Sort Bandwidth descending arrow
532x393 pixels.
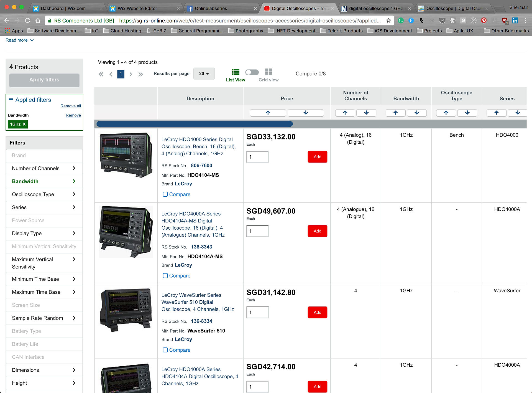417,113
